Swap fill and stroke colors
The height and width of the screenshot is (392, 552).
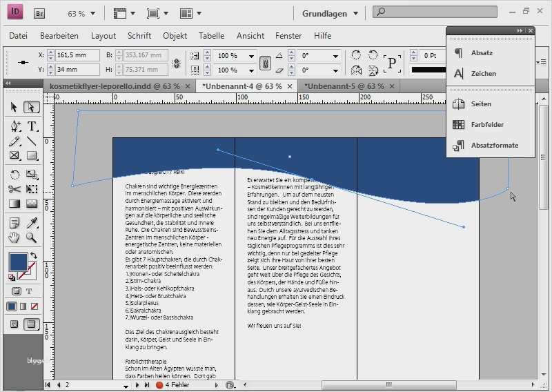coord(33,256)
